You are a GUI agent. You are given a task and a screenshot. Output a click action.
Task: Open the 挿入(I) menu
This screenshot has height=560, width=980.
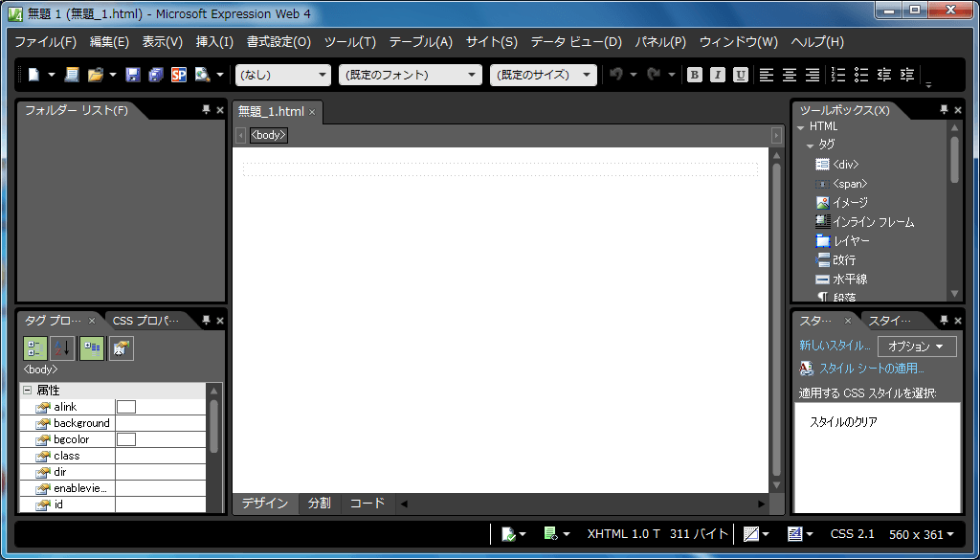(x=214, y=42)
